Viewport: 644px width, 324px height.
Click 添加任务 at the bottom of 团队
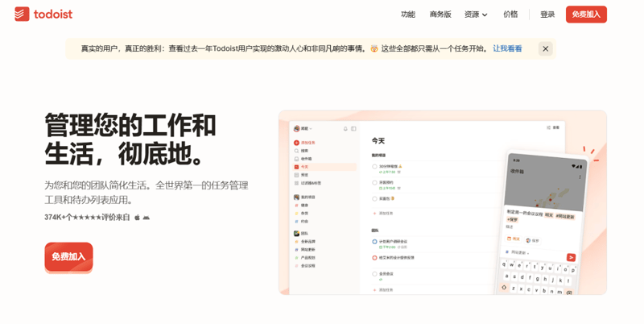tap(383, 290)
